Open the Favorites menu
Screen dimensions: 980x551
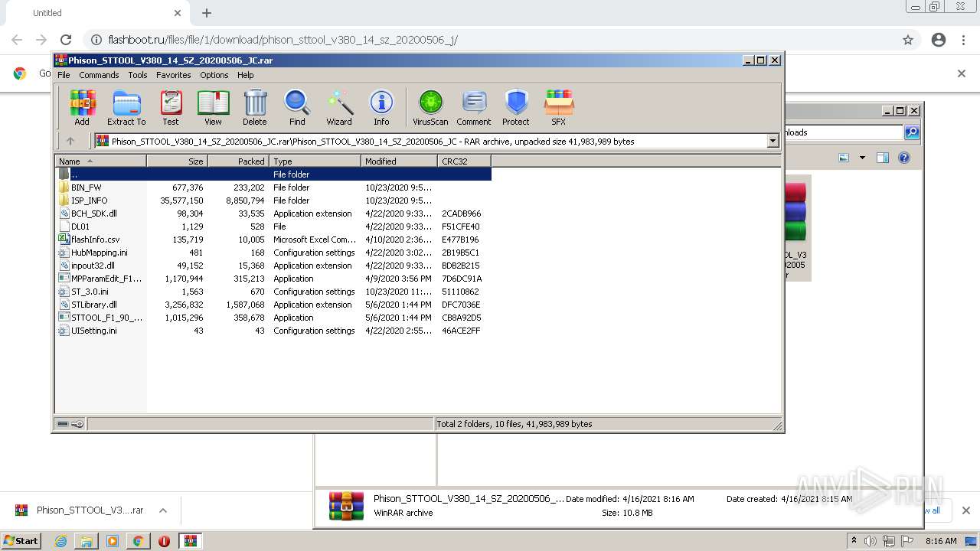click(174, 75)
